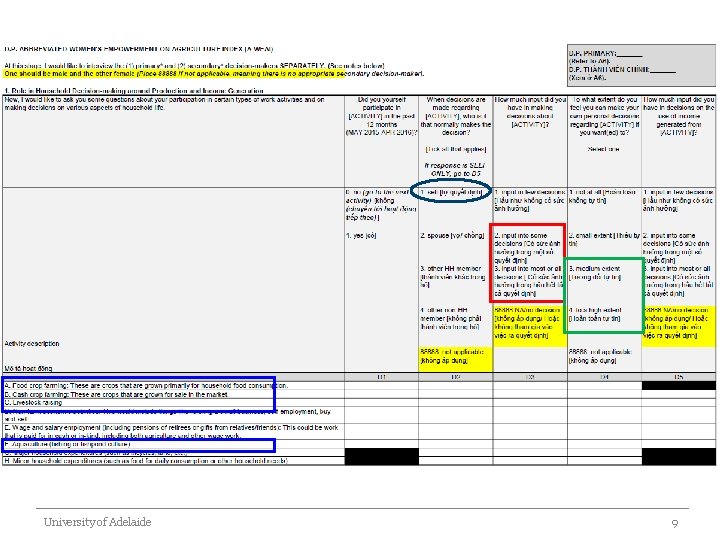Click the '3. other HH member' response option
Screen dimensions: 720x540
point(453,276)
